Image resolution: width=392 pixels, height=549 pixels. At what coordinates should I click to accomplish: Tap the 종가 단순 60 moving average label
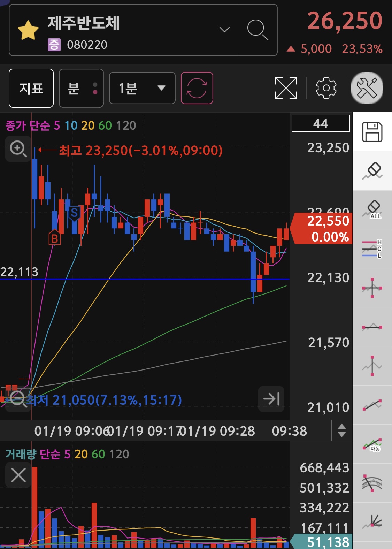105,125
